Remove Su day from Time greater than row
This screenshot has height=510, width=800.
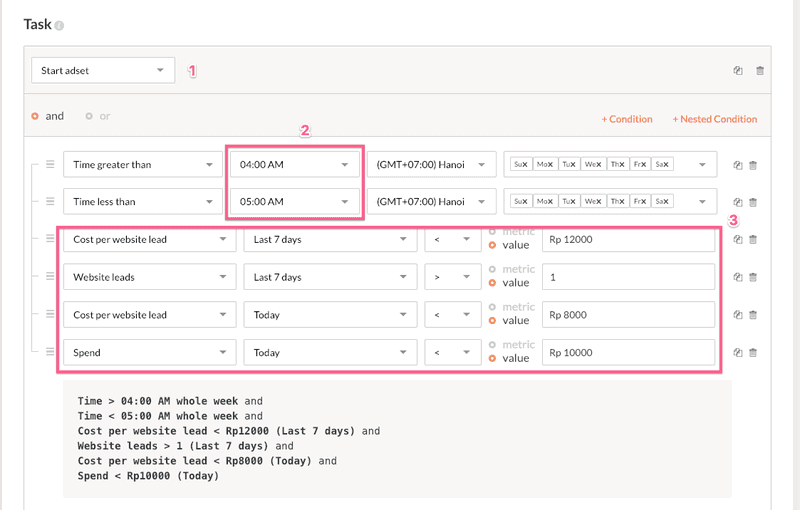coord(525,164)
